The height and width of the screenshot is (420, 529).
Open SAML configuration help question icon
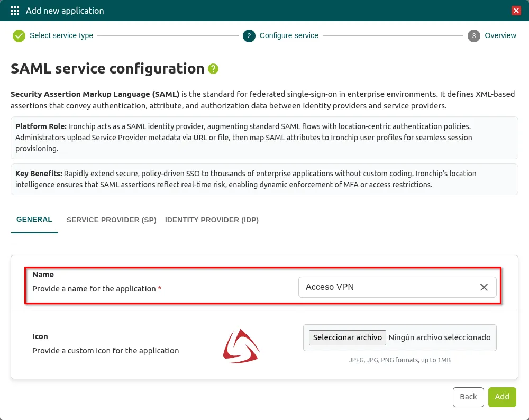tap(213, 69)
